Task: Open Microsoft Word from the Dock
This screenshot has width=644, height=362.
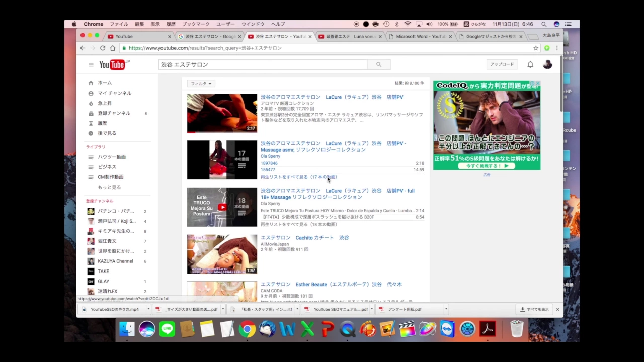Action: coord(287,329)
